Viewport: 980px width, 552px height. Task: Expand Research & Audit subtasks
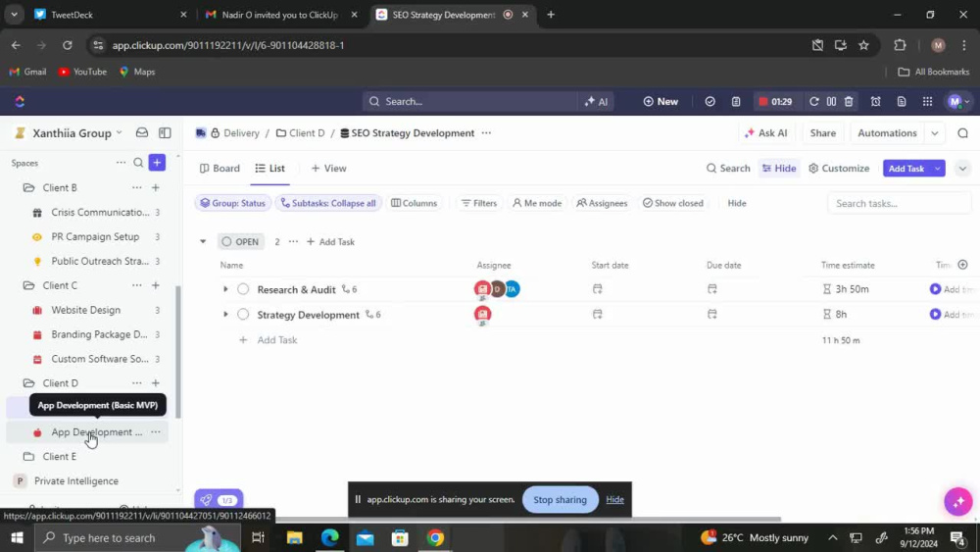coord(225,289)
